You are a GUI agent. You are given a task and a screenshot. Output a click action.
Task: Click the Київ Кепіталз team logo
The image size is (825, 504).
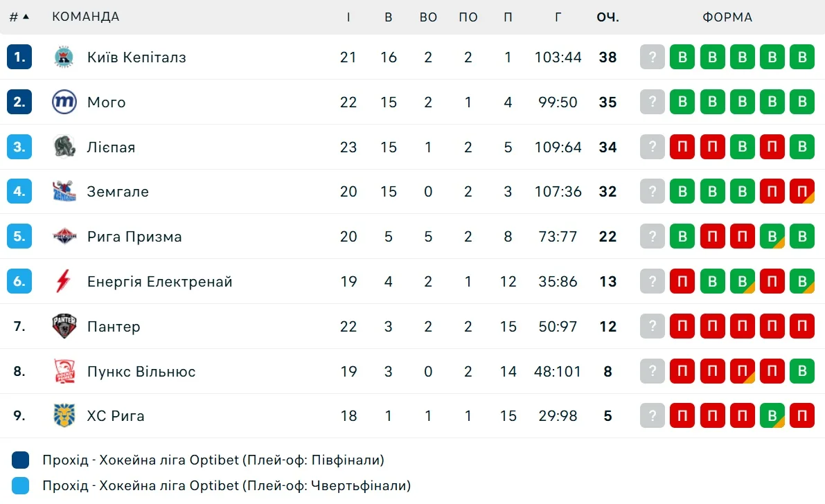point(64,57)
